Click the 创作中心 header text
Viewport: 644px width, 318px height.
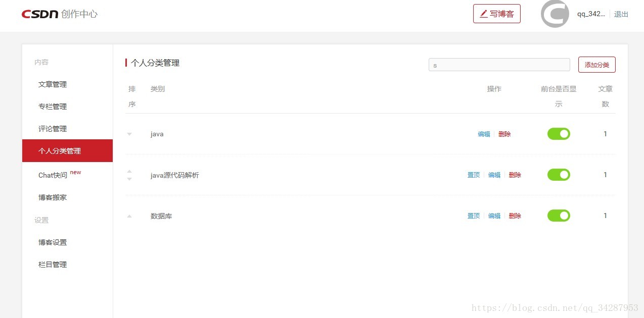point(79,14)
